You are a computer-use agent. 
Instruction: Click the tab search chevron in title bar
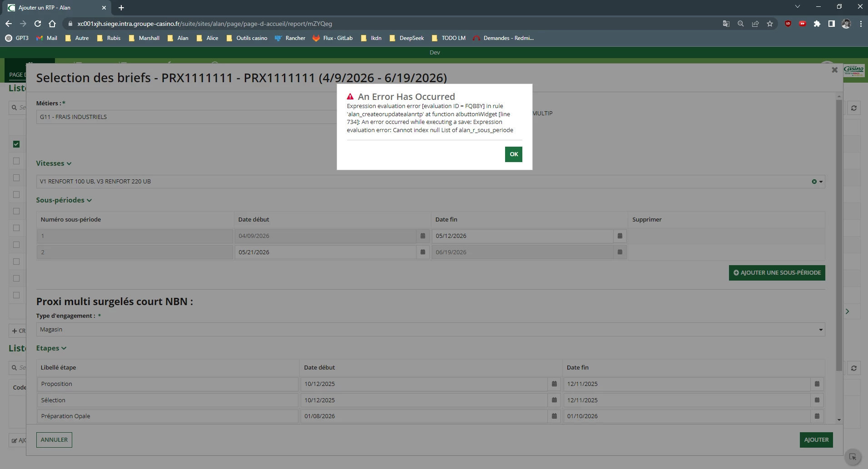click(797, 6)
